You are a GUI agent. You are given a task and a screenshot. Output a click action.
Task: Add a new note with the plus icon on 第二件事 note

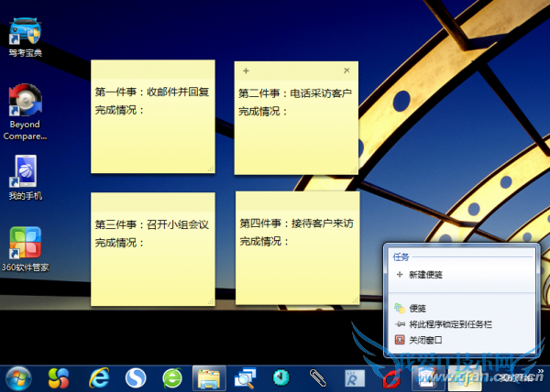[246, 71]
